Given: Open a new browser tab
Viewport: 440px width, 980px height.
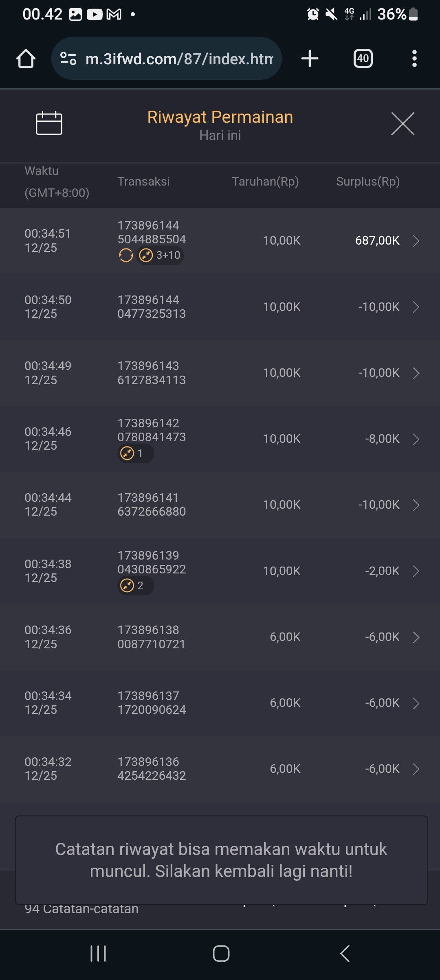Looking at the screenshot, I should point(310,59).
